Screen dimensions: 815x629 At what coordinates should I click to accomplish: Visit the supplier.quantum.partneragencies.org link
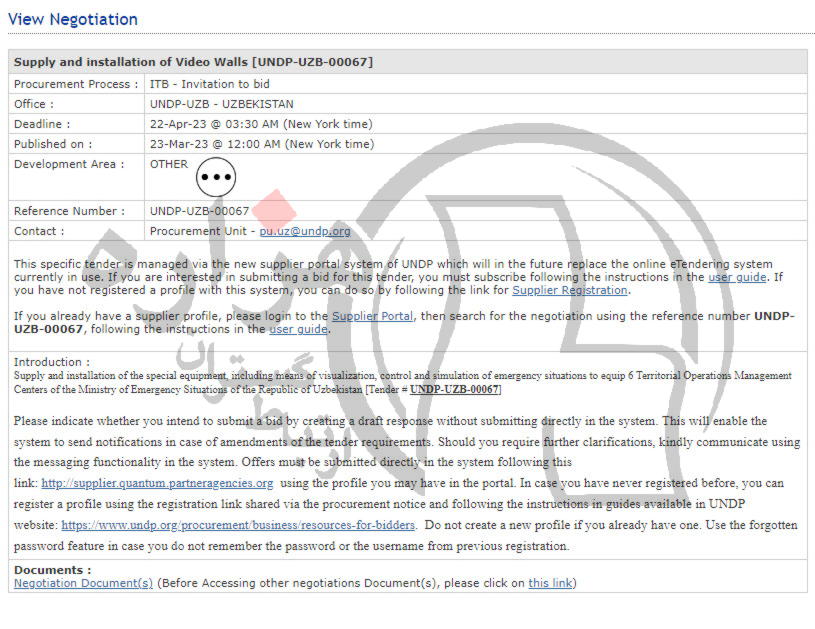point(157,483)
